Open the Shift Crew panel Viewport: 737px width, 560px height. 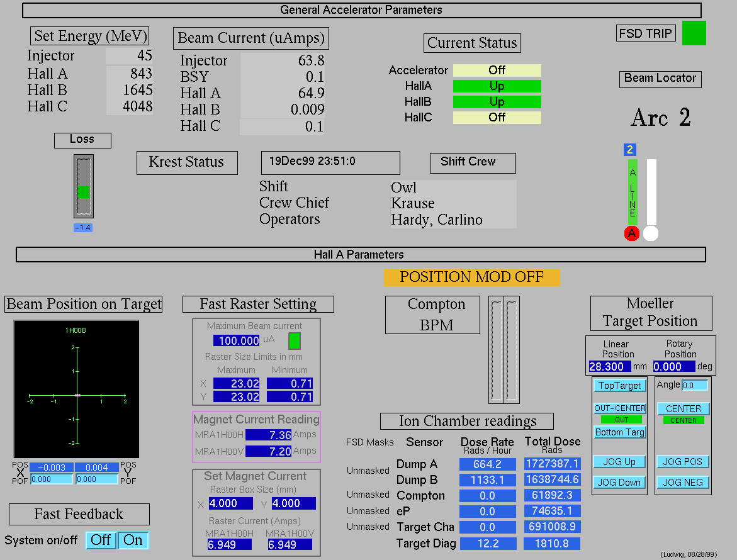473,162
